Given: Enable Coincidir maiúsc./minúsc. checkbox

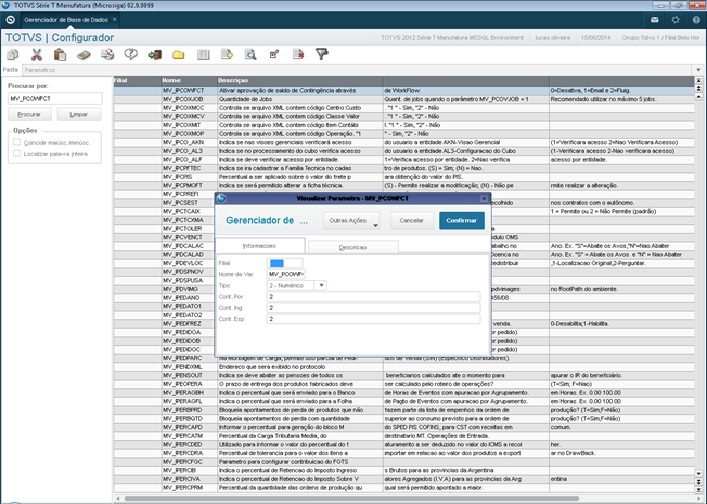Looking at the screenshot, I should (x=17, y=142).
